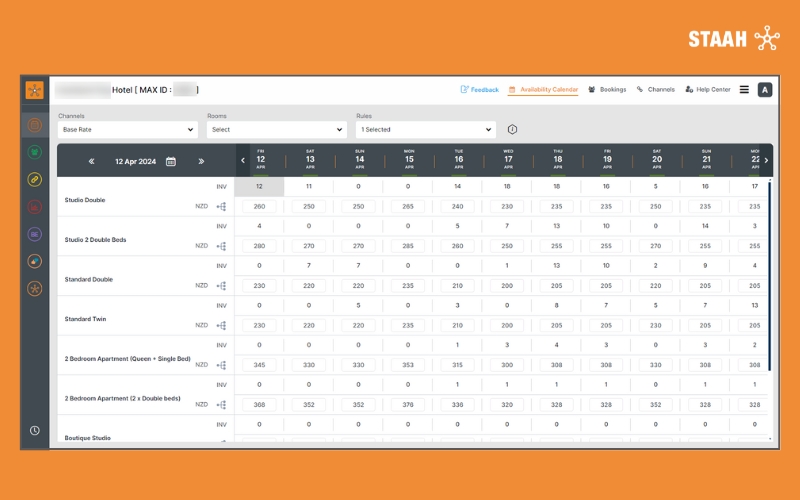Click Studio Double inventory 14 on 16 Apr

click(x=457, y=187)
